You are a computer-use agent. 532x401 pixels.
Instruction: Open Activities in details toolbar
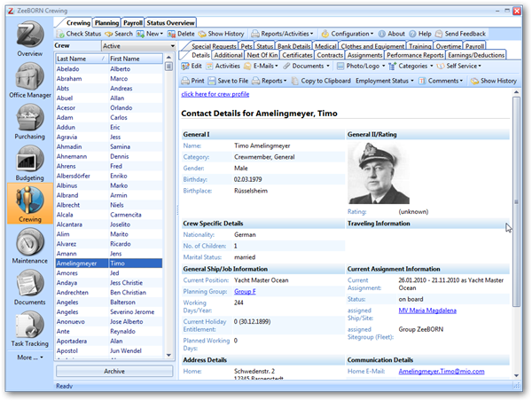pos(223,66)
